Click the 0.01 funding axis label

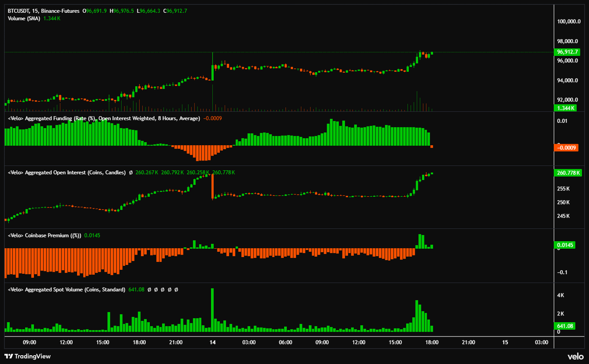[x=563, y=121]
